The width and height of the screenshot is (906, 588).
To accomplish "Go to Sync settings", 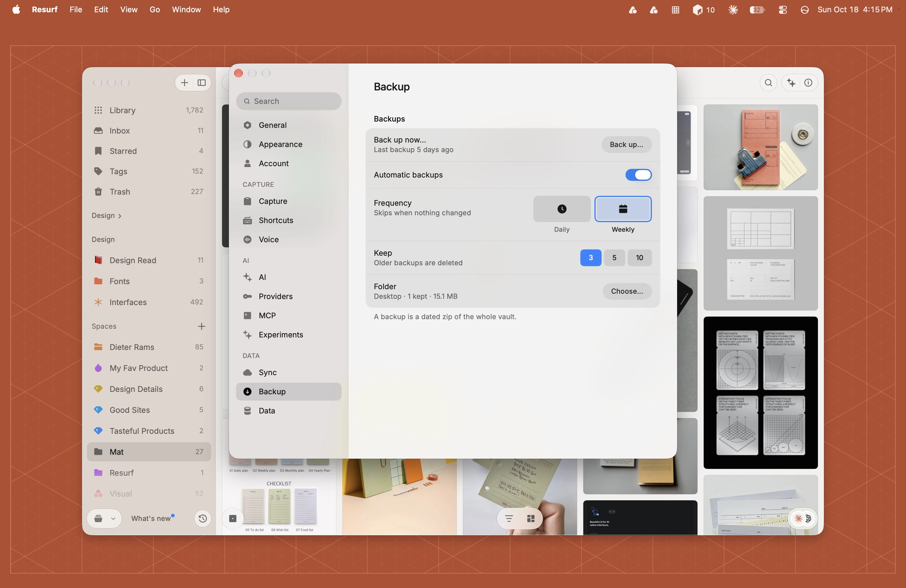I will click(x=289, y=373).
